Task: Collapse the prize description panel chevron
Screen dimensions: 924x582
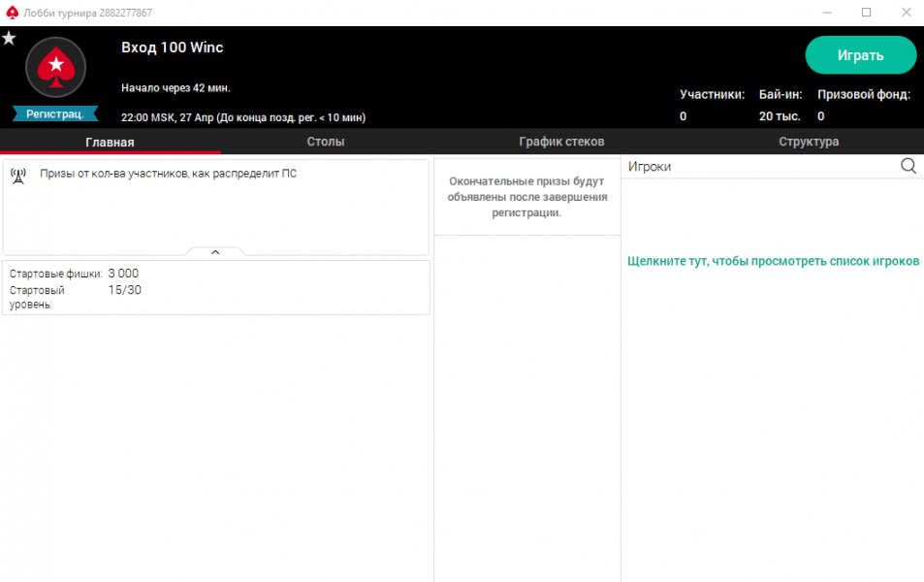Action: click(x=215, y=252)
